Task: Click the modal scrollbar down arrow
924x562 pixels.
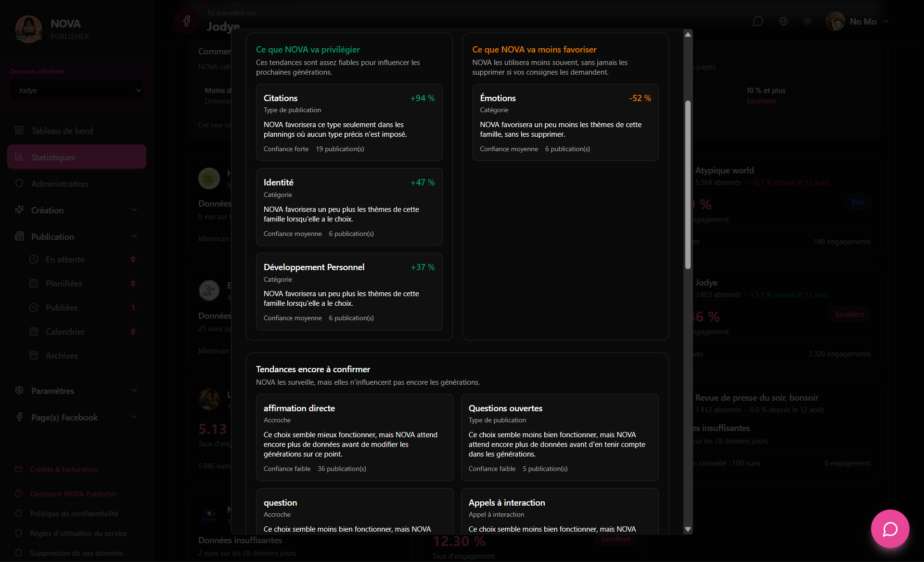Action: click(x=688, y=529)
